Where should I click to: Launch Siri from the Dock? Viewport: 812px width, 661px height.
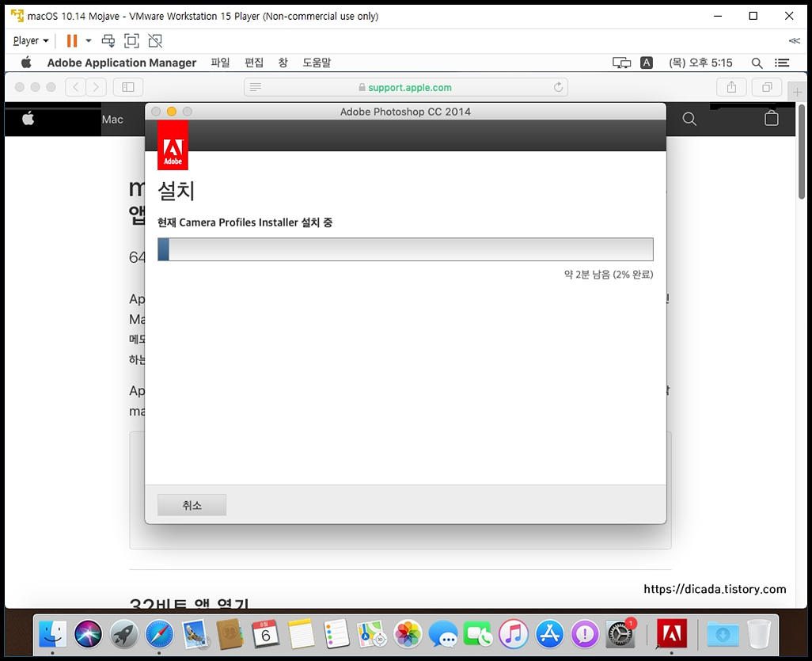coord(88,634)
